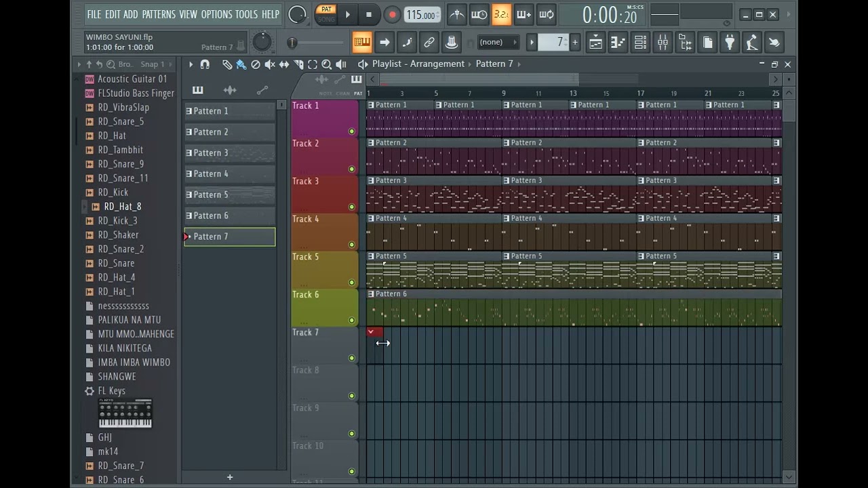Open the FILE menu
This screenshot has height=488, width=868.
pos(94,14)
